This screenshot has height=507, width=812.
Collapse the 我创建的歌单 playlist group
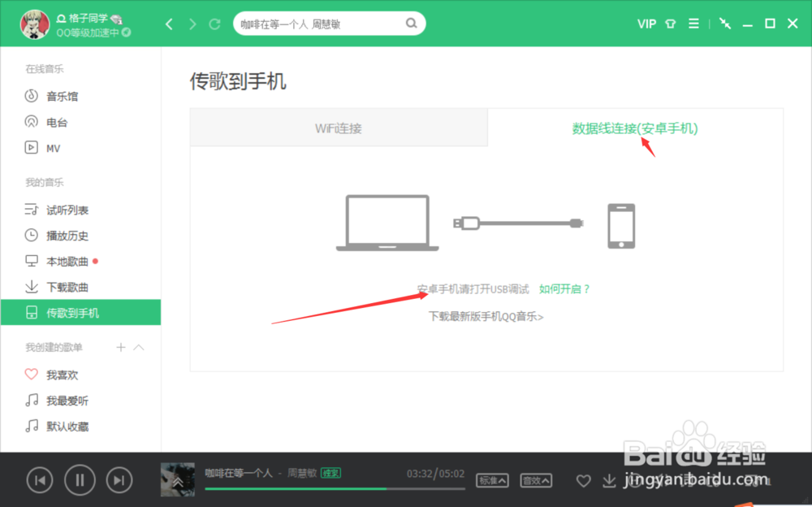(139, 347)
